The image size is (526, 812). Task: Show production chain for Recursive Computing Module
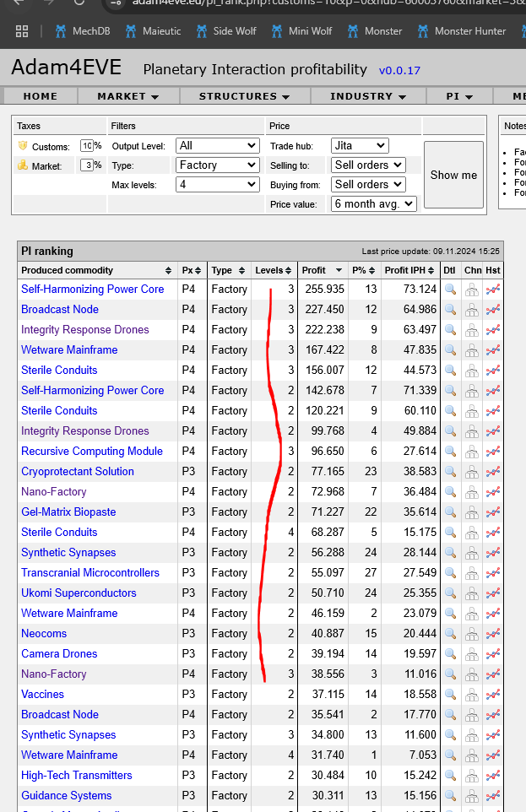472,452
